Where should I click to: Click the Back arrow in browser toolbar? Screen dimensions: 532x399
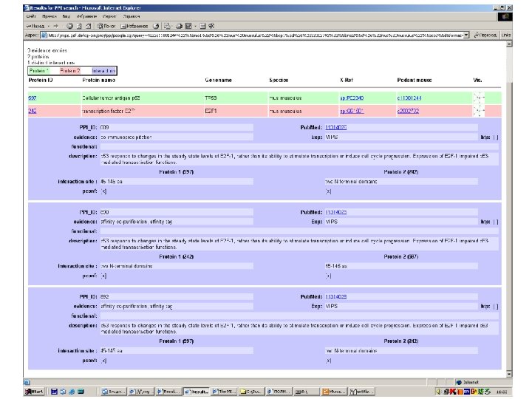pos(33,24)
